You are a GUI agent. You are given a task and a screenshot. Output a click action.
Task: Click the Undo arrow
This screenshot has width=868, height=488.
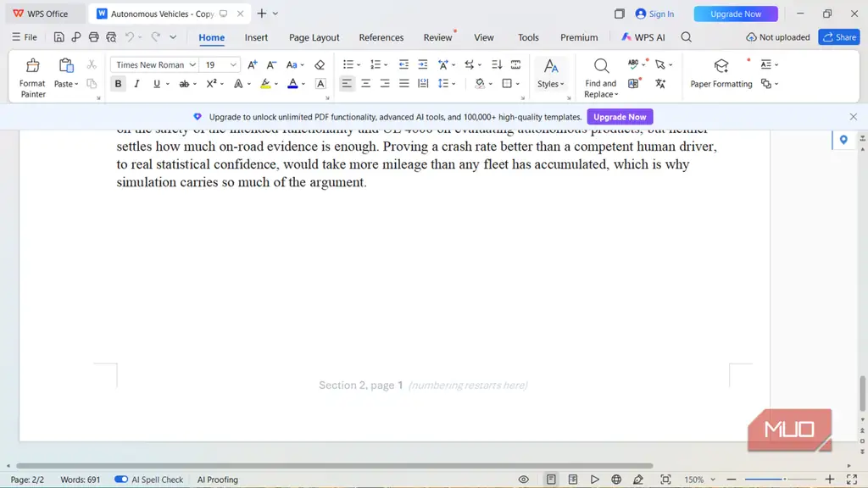[130, 37]
